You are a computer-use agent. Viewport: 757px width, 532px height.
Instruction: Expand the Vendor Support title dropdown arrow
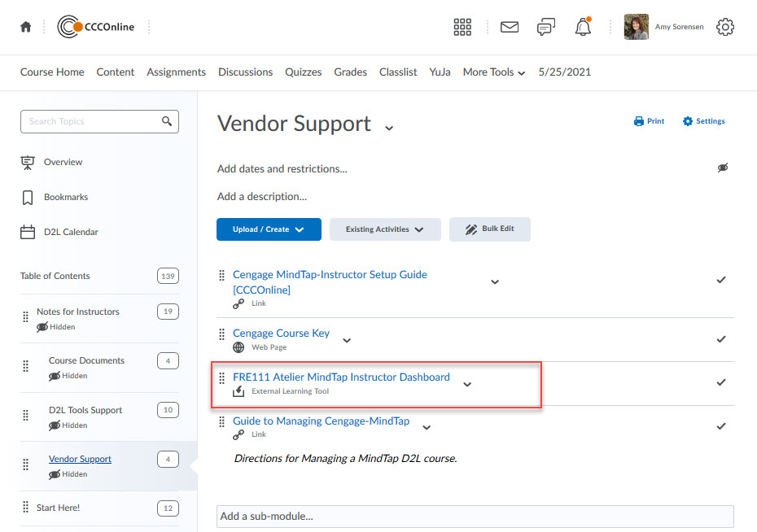[389, 129]
